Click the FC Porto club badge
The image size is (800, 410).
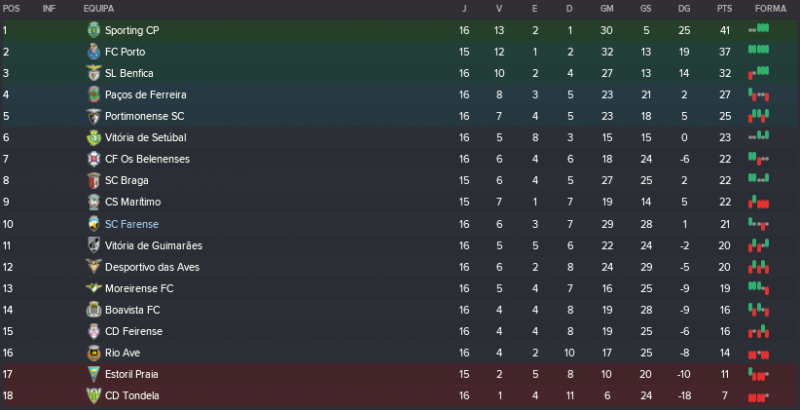[x=94, y=52]
